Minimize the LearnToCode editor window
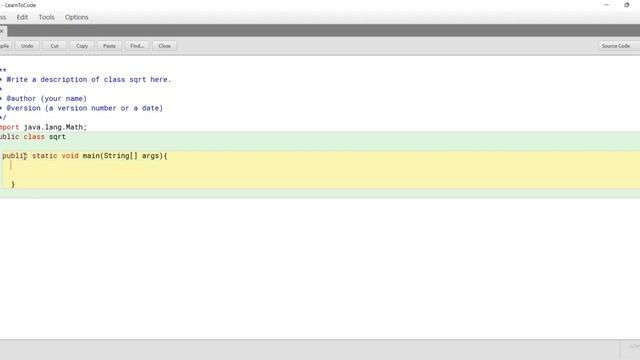The height and width of the screenshot is (360, 640). [606, 5]
